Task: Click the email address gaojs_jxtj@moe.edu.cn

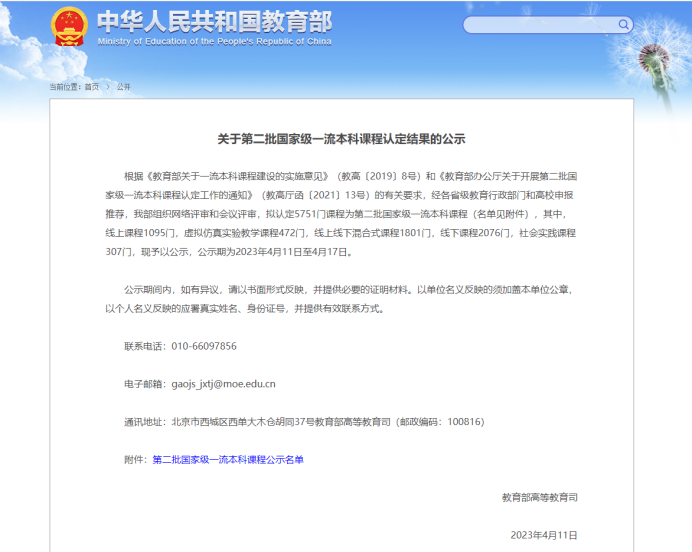Action: (x=223, y=383)
